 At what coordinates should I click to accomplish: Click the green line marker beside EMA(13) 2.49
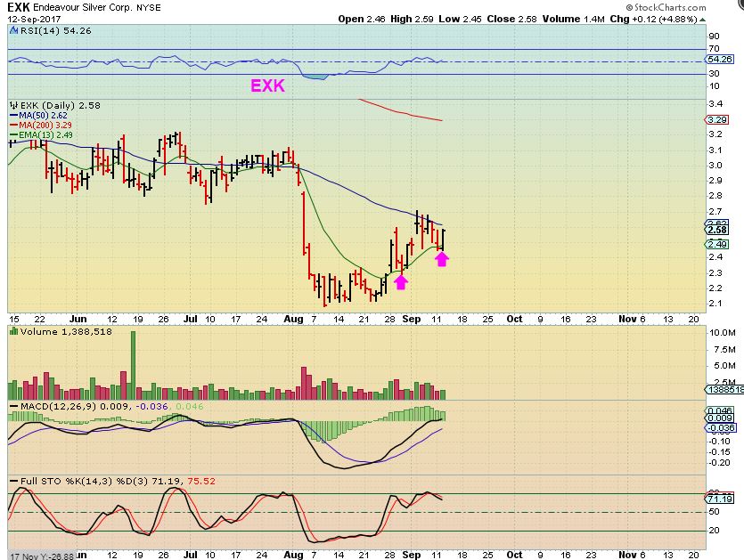[13, 135]
